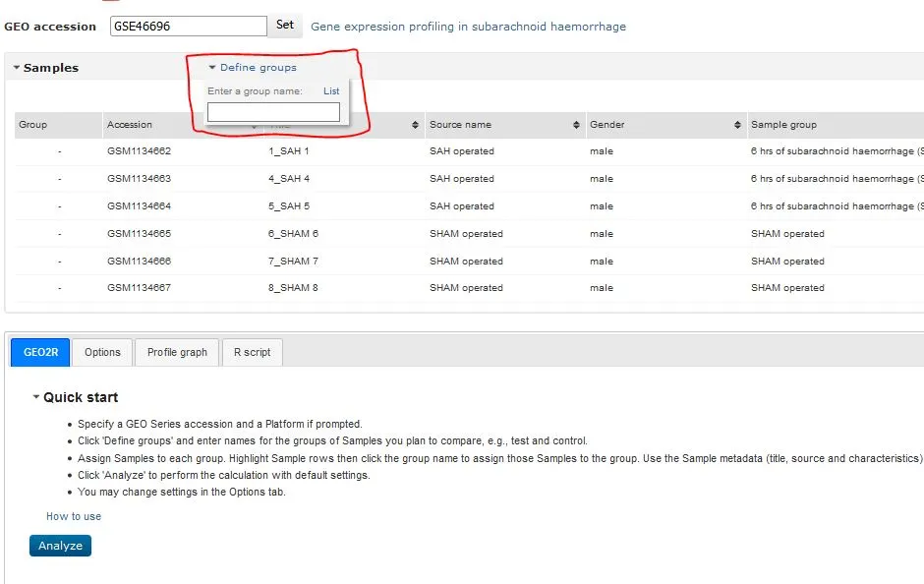
Task: Switch to the Options tab
Action: pyautogui.click(x=102, y=352)
